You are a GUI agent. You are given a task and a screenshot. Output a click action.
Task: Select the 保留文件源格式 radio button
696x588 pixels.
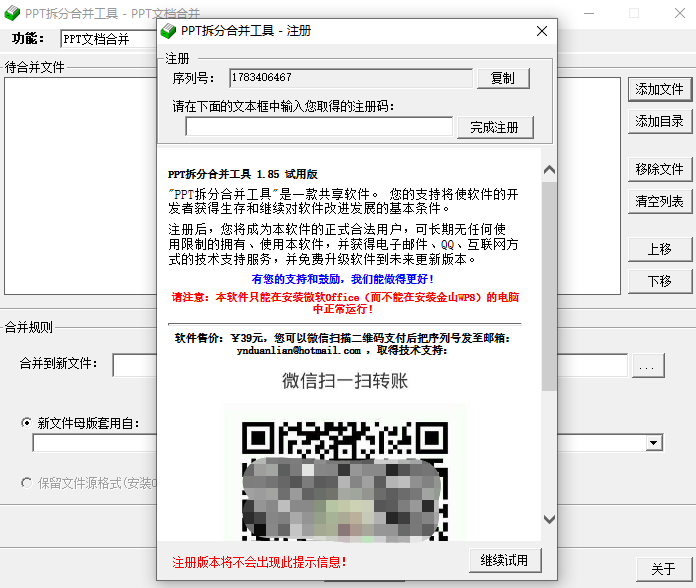[x=27, y=482]
